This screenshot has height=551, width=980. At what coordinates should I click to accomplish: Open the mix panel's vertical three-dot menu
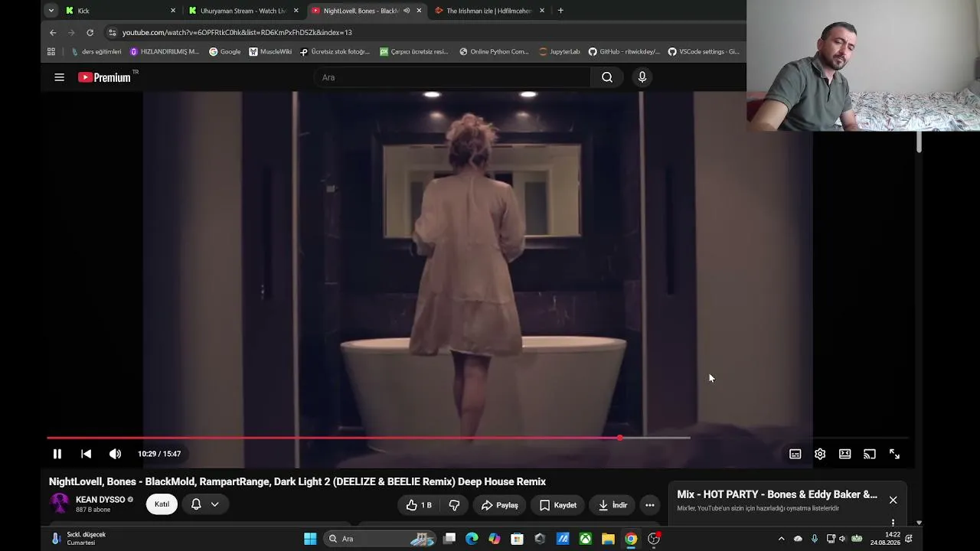coord(893,523)
